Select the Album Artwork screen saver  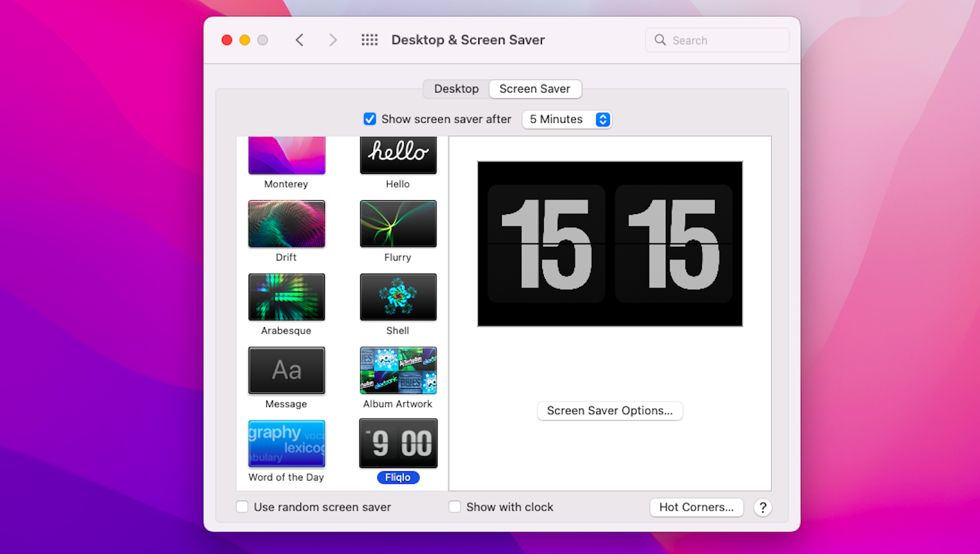click(x=398, y=370)
